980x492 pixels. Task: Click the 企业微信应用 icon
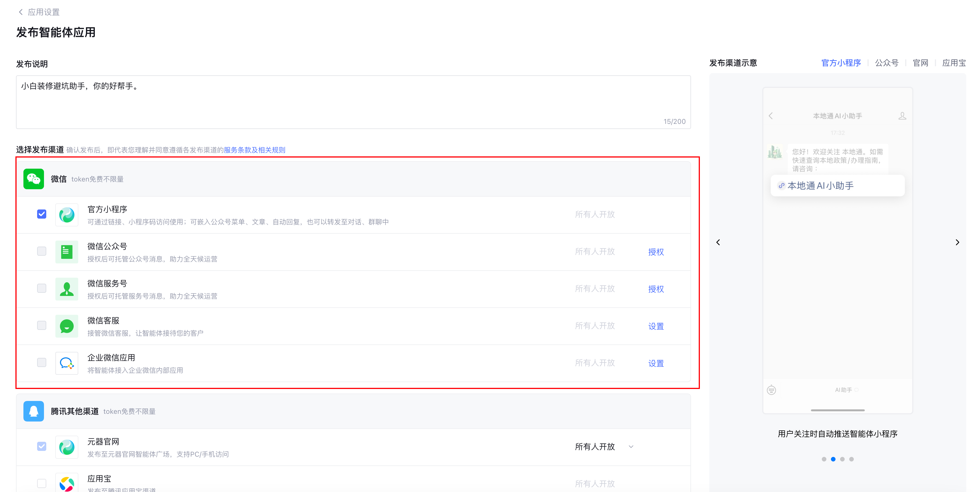click(x=67, y=363)
